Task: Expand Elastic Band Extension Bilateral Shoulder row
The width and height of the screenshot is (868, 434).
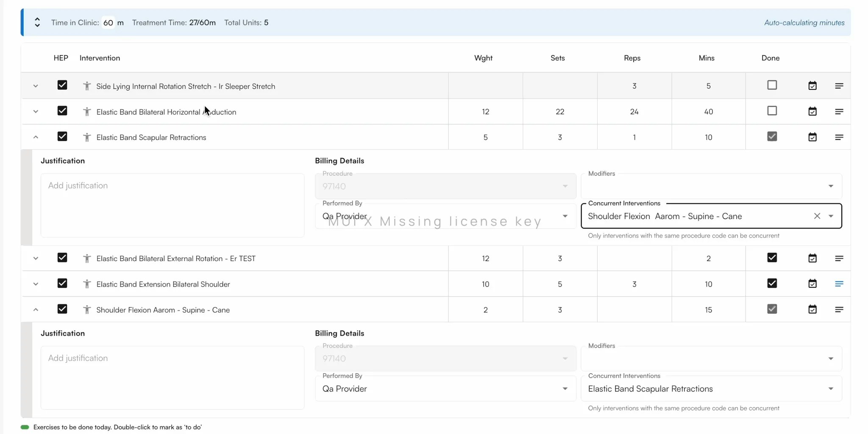Action: coord(36,284)
